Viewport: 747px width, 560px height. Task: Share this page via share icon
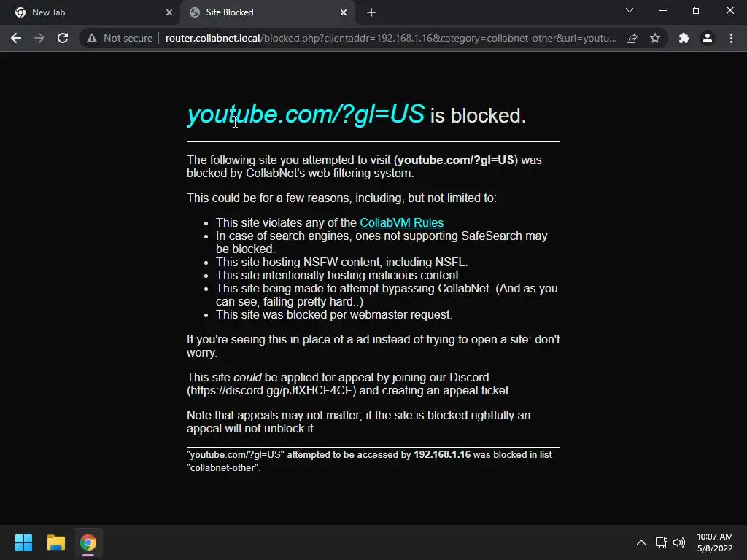632,38
